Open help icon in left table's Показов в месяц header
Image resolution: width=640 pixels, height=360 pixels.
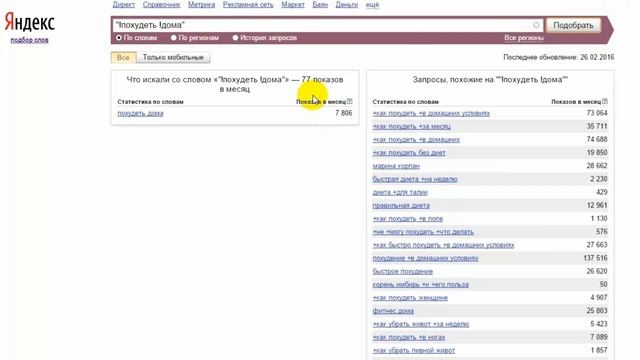point(349,101)
